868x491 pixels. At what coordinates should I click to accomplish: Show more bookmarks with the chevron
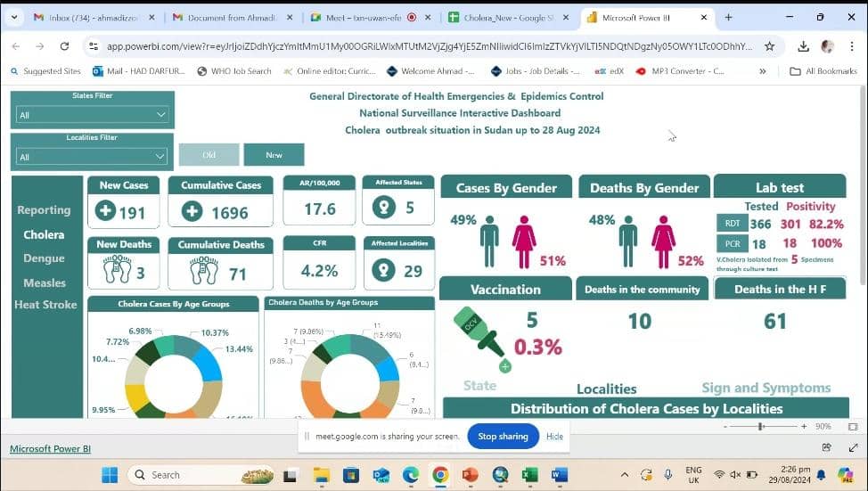tap(762, 71)
